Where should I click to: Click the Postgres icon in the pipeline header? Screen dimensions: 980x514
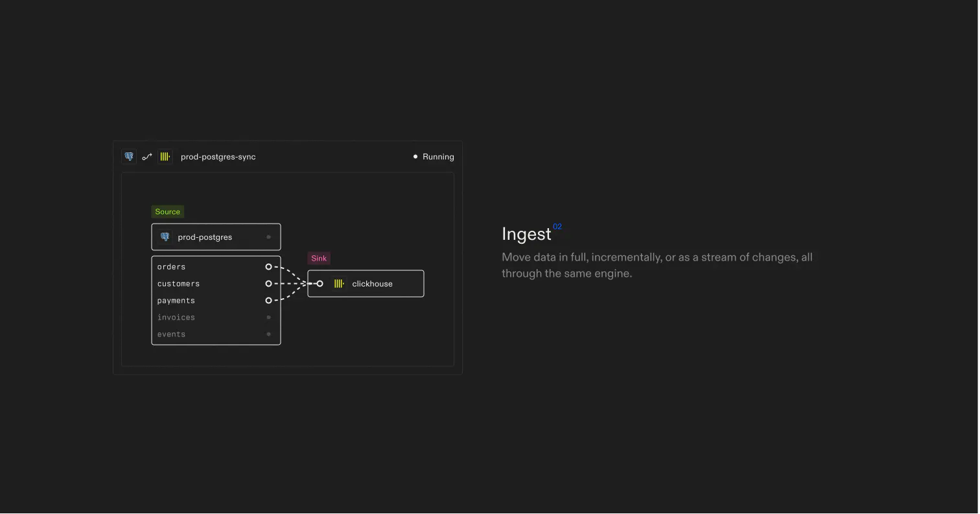click(x=129, y=157)
